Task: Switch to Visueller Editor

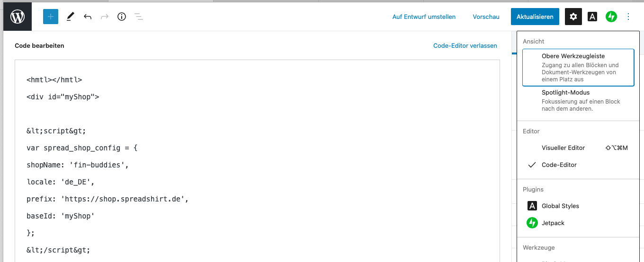Action: (563, 148)
